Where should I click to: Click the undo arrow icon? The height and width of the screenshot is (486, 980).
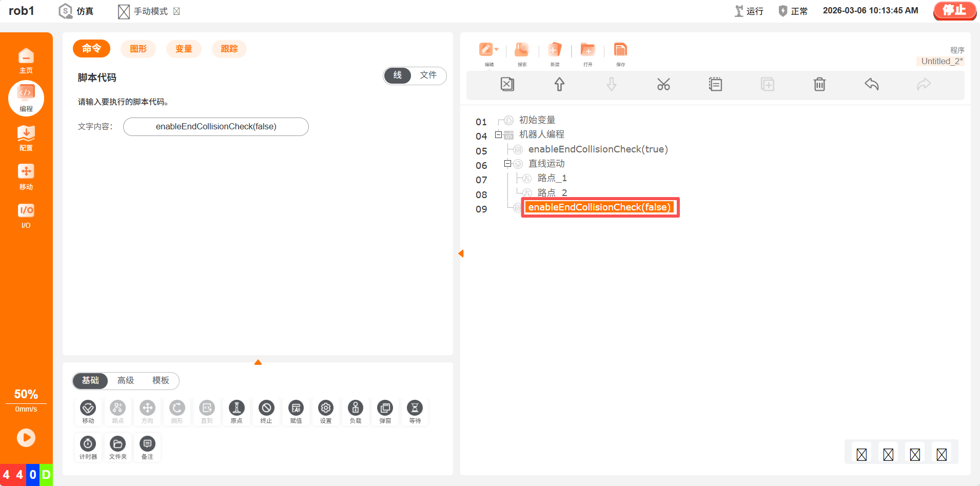tap(871, 84)
